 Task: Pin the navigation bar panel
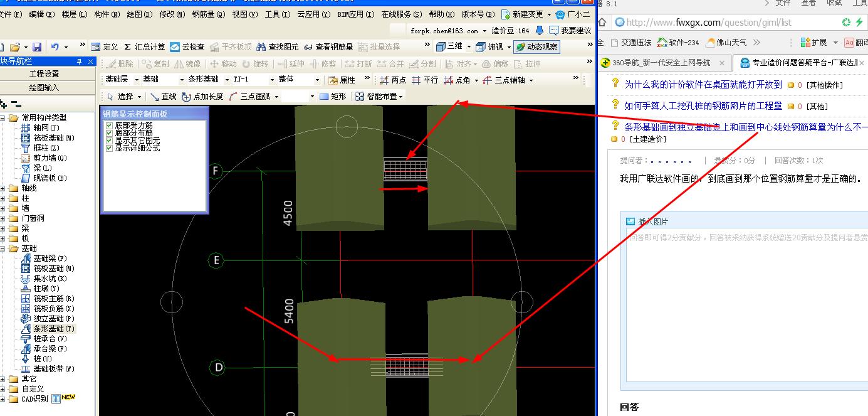pyautogui.click(x=80, y=61)
